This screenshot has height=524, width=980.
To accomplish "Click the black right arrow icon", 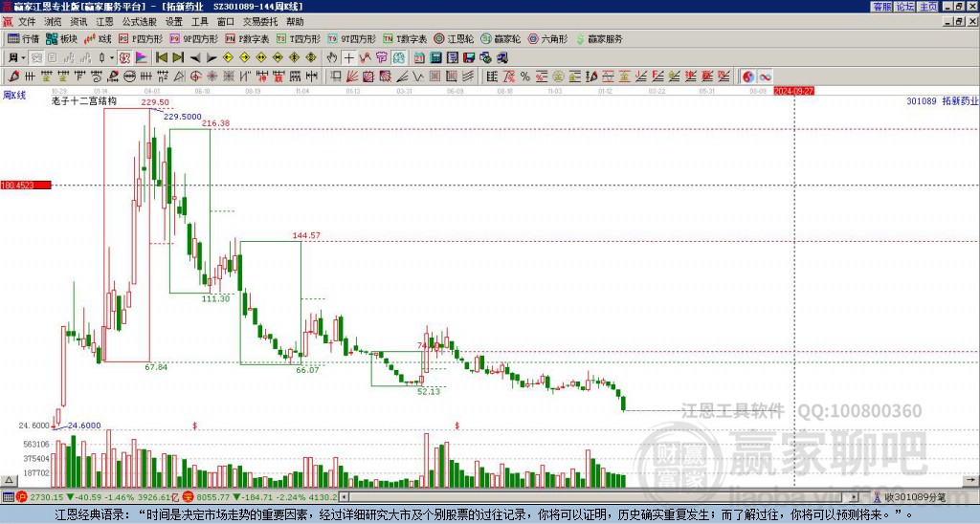I will 212,58.
